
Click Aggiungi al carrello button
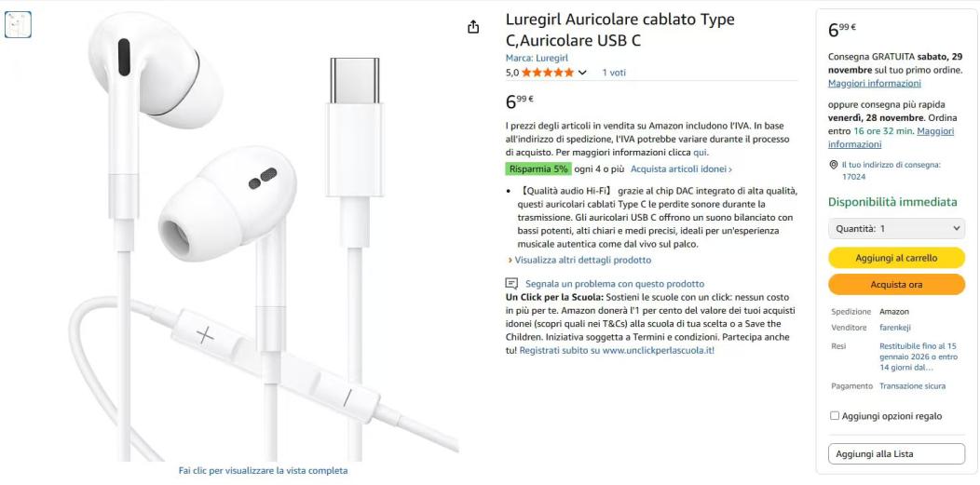896,258
